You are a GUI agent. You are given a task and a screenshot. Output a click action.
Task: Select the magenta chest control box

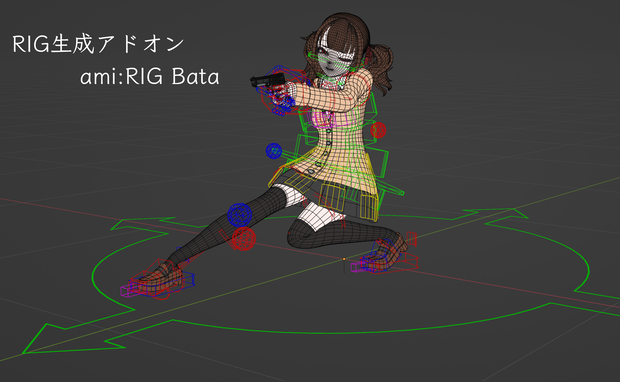coord(330,118)
